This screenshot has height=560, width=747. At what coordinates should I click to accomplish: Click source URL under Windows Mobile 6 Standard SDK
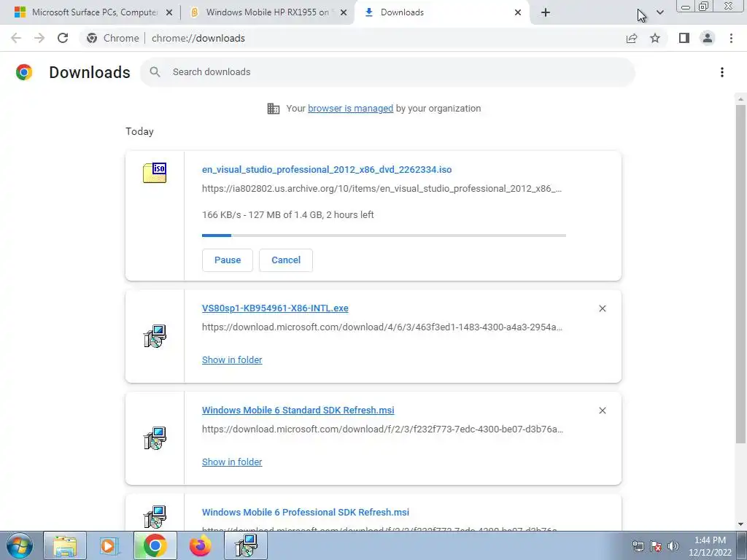[382, 429]
